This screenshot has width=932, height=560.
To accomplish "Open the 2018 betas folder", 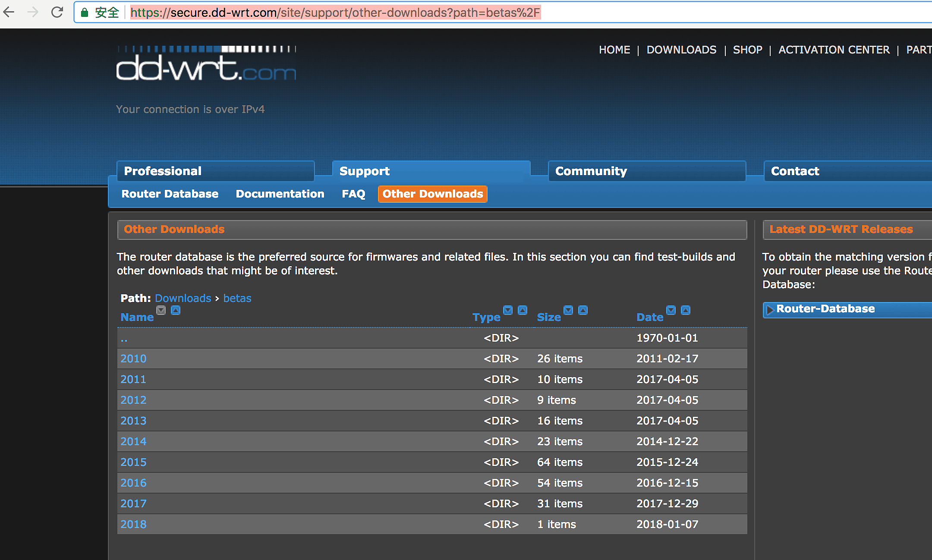I will pyautogui.click(x=133, y=524).
